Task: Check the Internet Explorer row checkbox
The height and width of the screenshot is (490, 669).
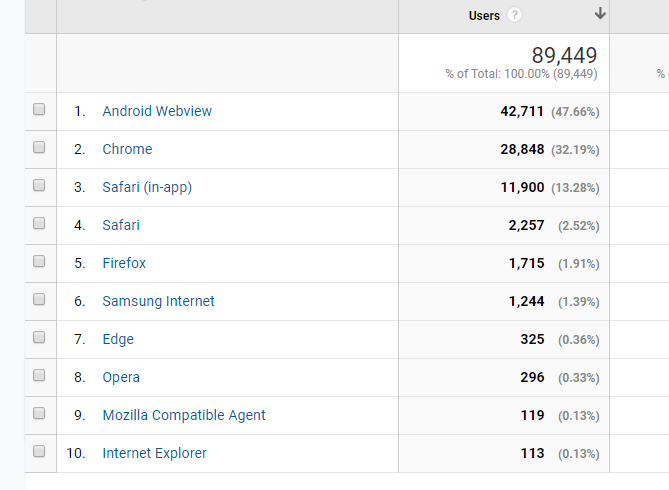Action: (x=39, y=451)
